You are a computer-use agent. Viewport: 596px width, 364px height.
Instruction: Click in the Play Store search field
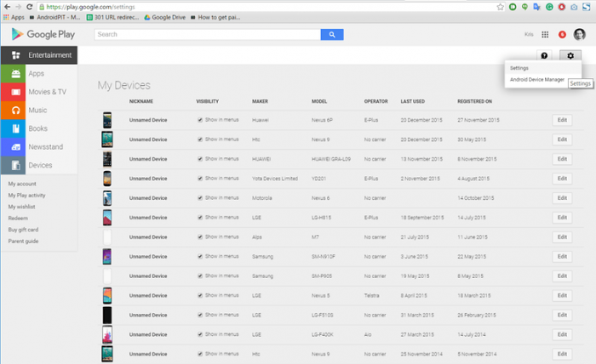tap(207, 35)
